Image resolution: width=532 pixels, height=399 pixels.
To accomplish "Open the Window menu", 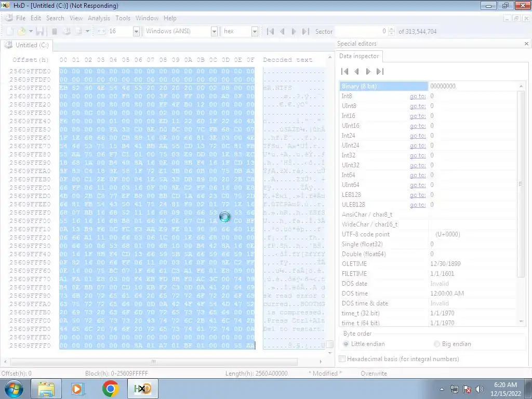I will [147, 18].
